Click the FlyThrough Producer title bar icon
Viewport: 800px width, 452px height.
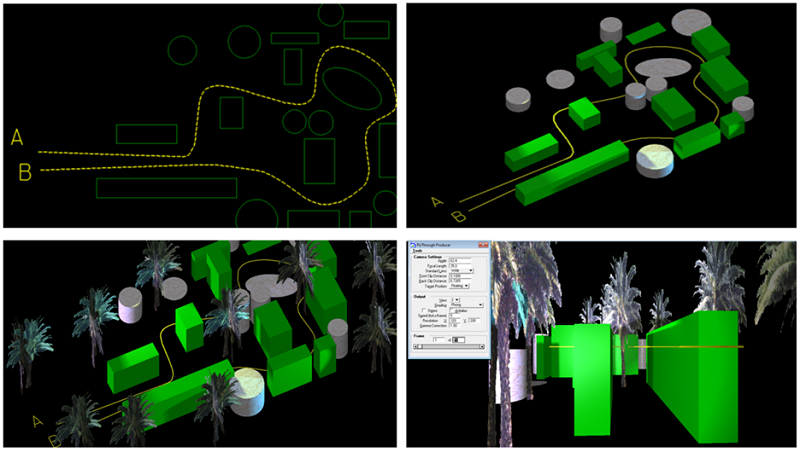pos(413,245)
